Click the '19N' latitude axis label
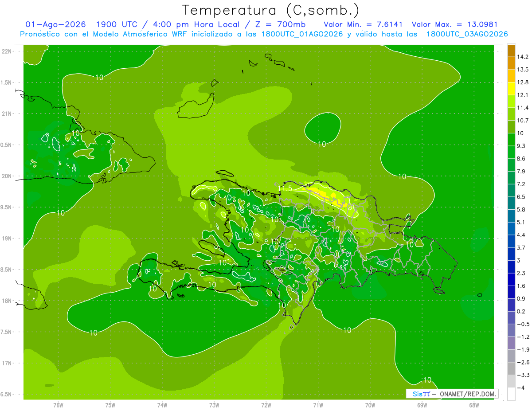 7,239
